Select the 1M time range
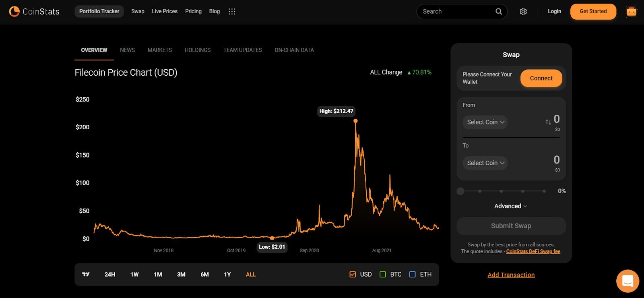 (x=158, y=274)
